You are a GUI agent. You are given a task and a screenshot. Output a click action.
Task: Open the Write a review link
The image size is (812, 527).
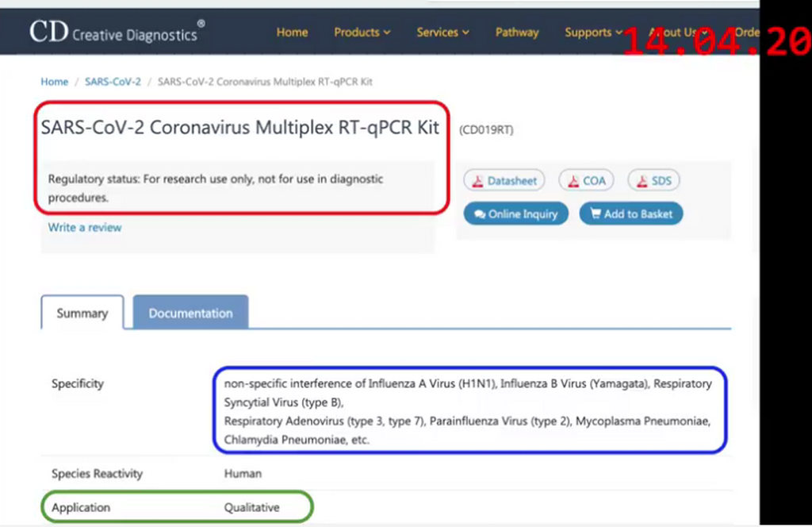click(x=85, y=228)
